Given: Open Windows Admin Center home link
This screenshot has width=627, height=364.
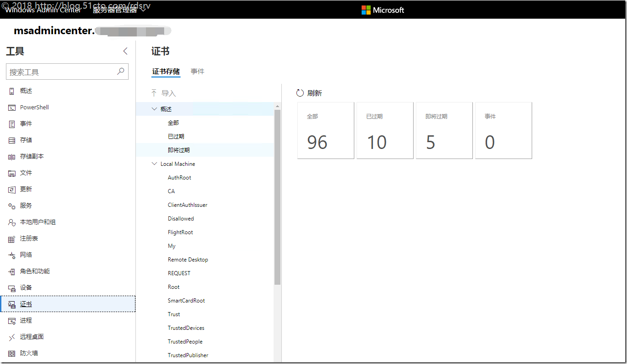Looking at the screenshot, I should (x=43, y=10).
